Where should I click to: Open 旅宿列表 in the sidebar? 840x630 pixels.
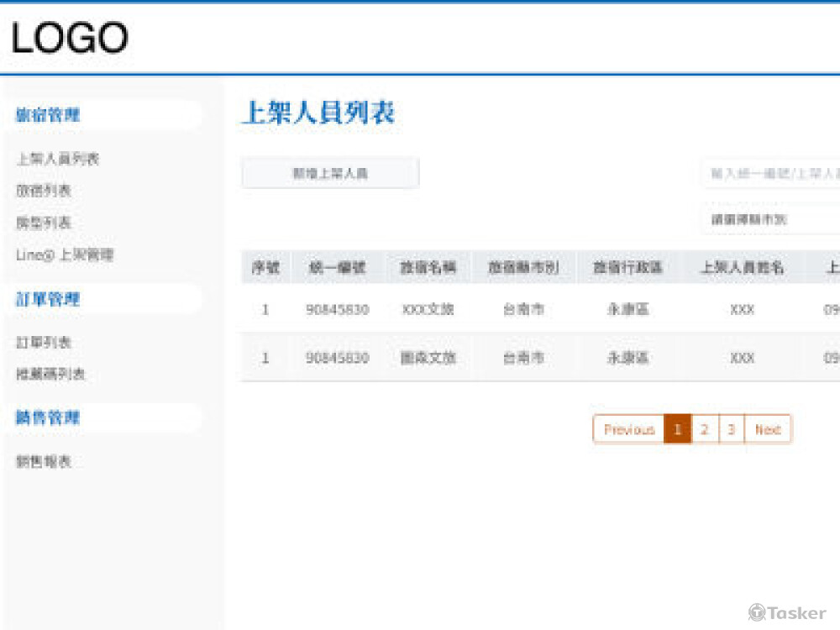(x=44, y=191)
